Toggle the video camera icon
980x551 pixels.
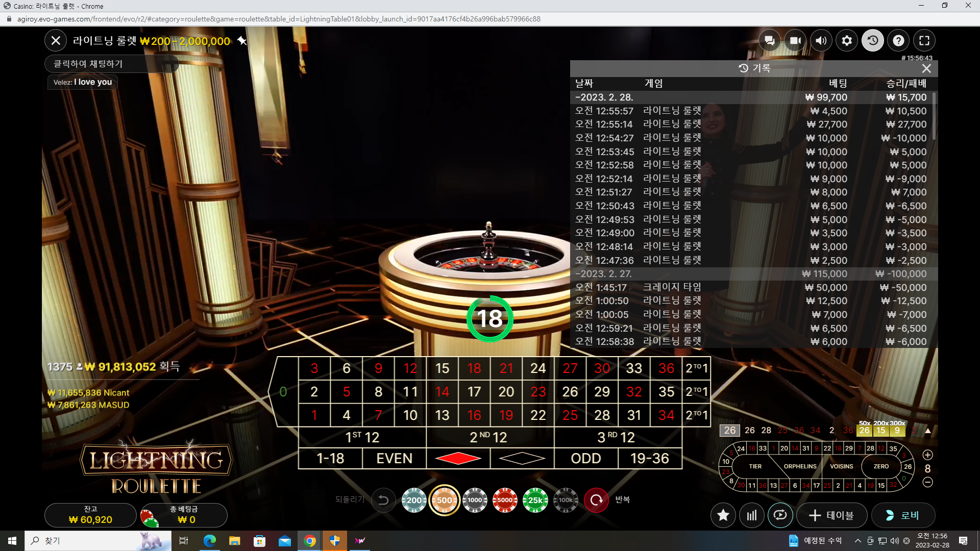(795, 40)
